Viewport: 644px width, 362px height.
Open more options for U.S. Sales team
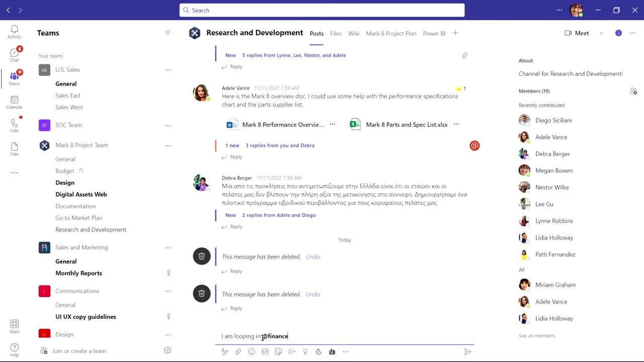click(x=168, y=70)
